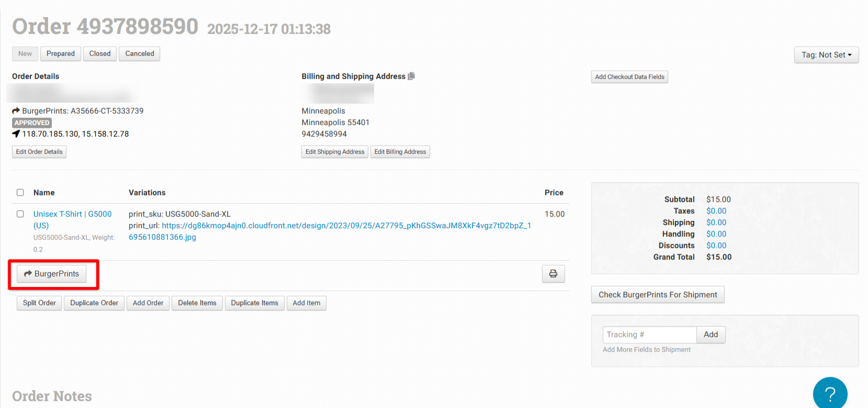Set order status to Closed

(99, 54)
